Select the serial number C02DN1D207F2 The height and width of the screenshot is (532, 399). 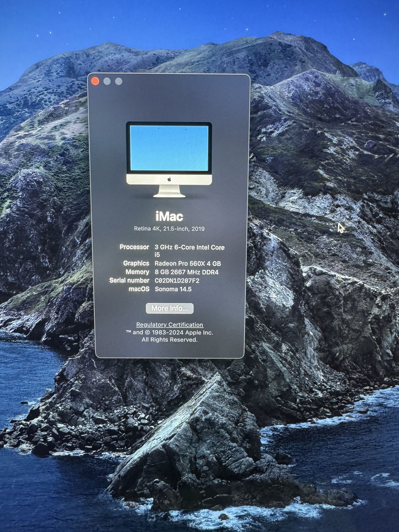pos(177,281)
